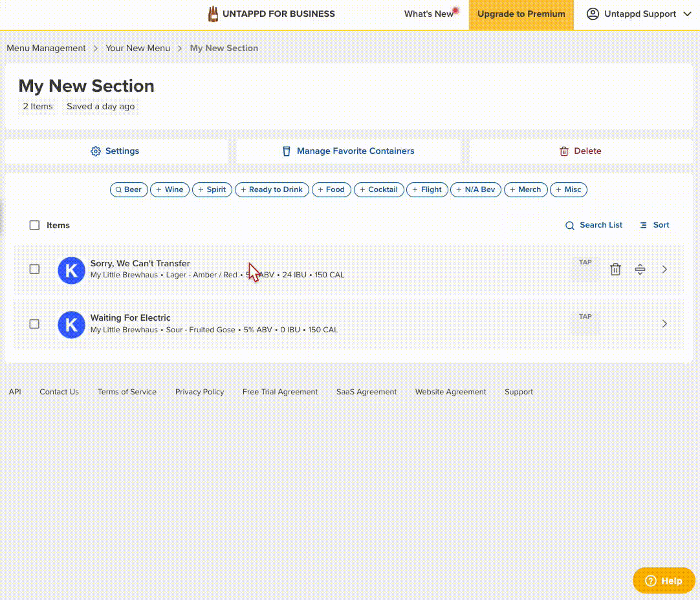Click the TAP container badge on Sorry, We Can't Transfer
Image resolution: width=700 pixels, height=600 pixels.
click(x=585, y=269)
